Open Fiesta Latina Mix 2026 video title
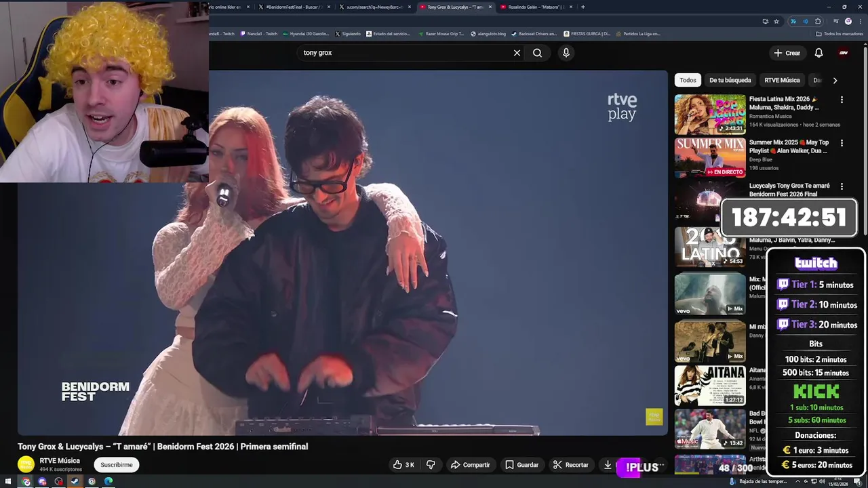 pyautogui.click(x=784, y=103)
